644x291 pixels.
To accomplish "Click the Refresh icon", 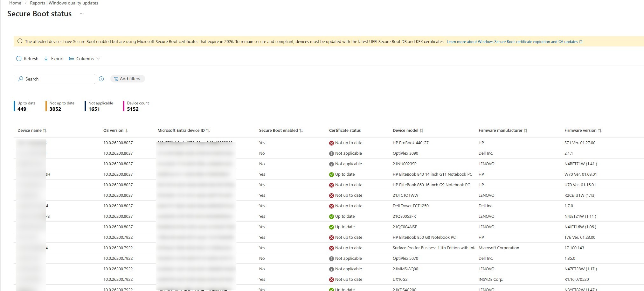I will click(x=18, y=59).
